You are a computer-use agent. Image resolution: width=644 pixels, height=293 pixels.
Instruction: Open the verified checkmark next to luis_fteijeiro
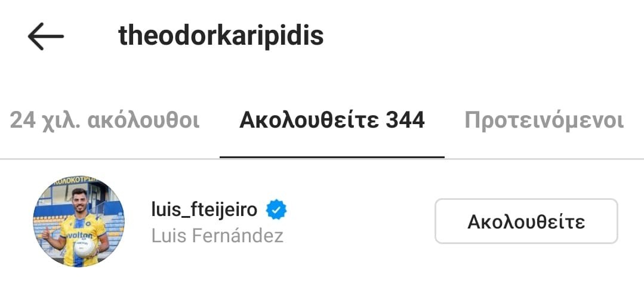coord(276,210)
